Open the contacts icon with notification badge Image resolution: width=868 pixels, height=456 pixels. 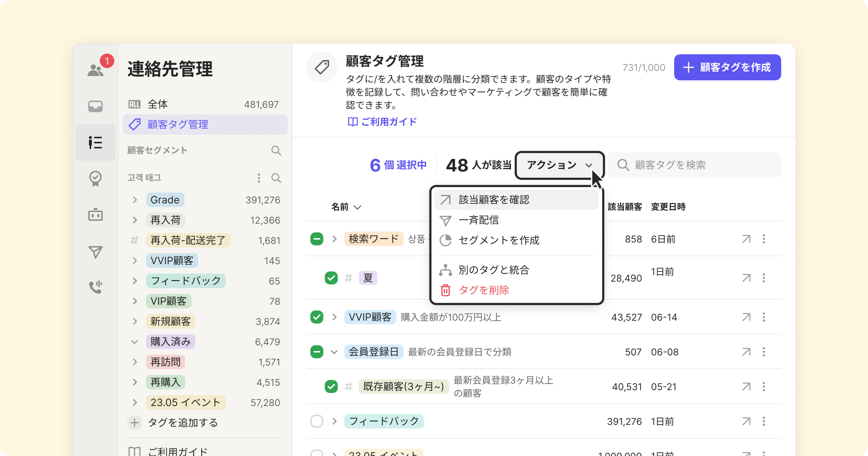click(96, 69)
